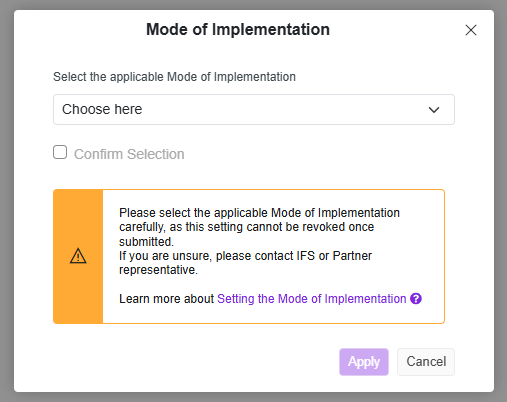This screenshot has height=402, width=507.
Task: Click the Confirm Selection label text
Action: [x=129, y=154]
